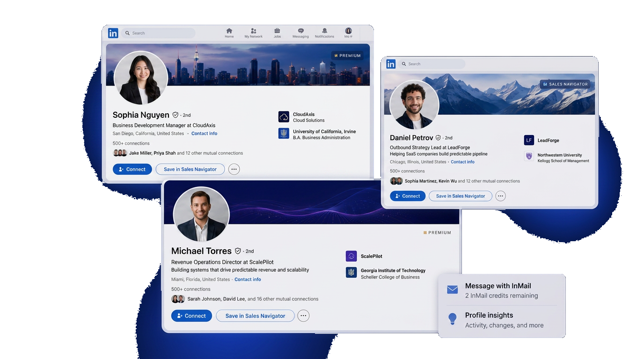Click the LeadForge LF logo
Image resolution: width=644 pixels, height=359 pixels.
point(529,140)
